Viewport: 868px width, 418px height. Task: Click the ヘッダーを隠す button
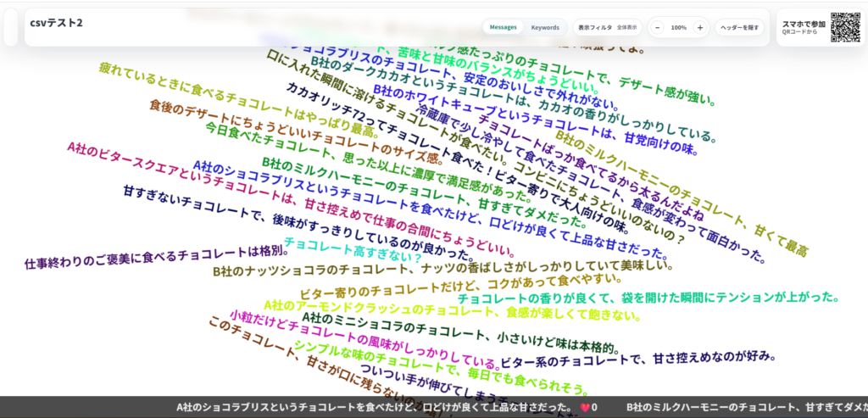(x=739, y=27)
